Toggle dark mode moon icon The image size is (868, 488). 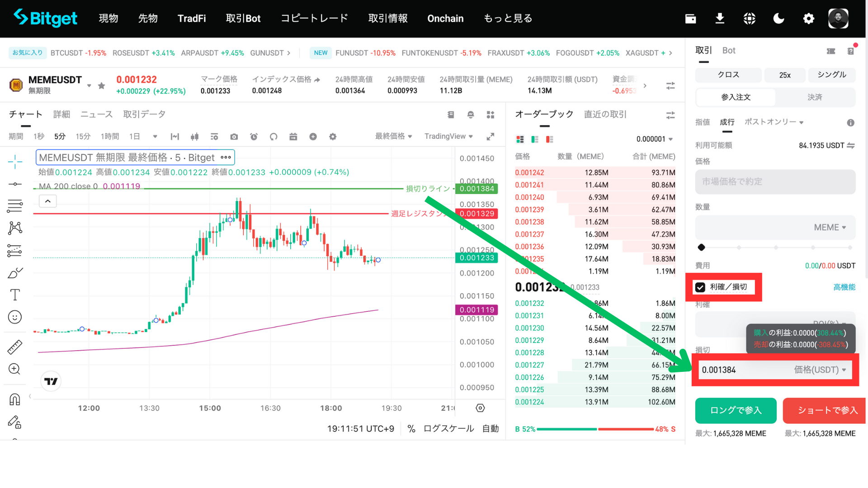[778, 19]
